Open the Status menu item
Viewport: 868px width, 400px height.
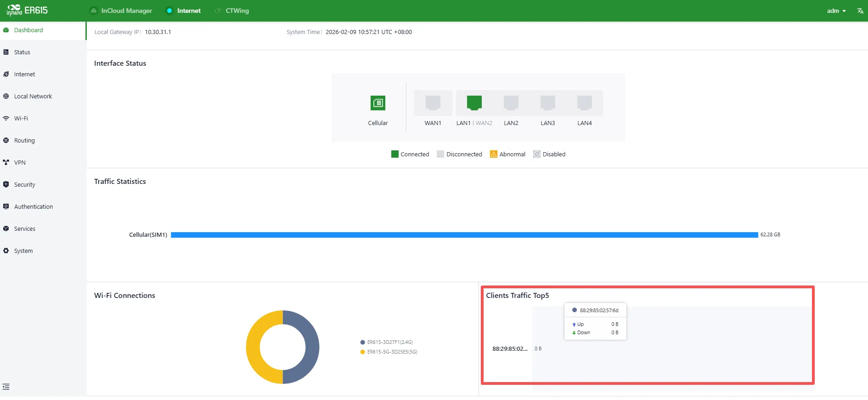pos(43,52)
